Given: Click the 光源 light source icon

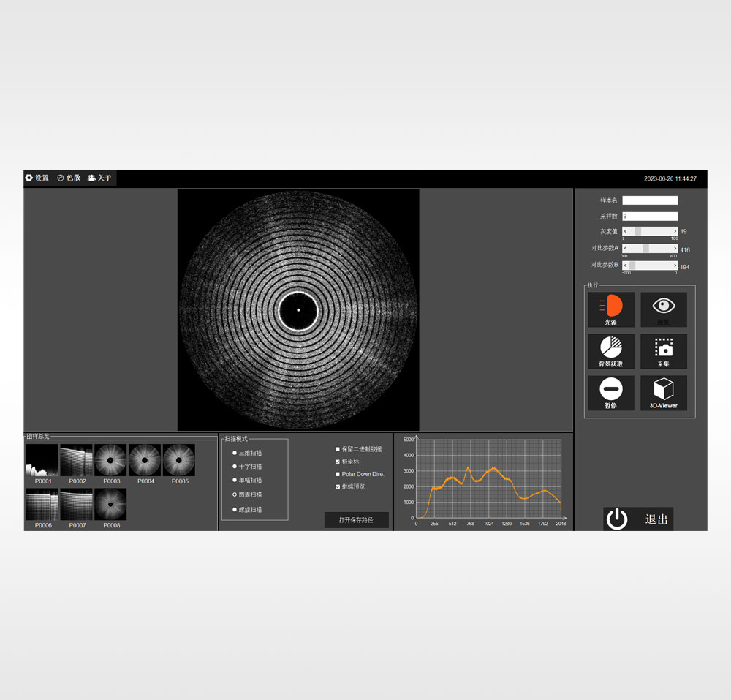Looking at the screenshot, I should point(610,306).
